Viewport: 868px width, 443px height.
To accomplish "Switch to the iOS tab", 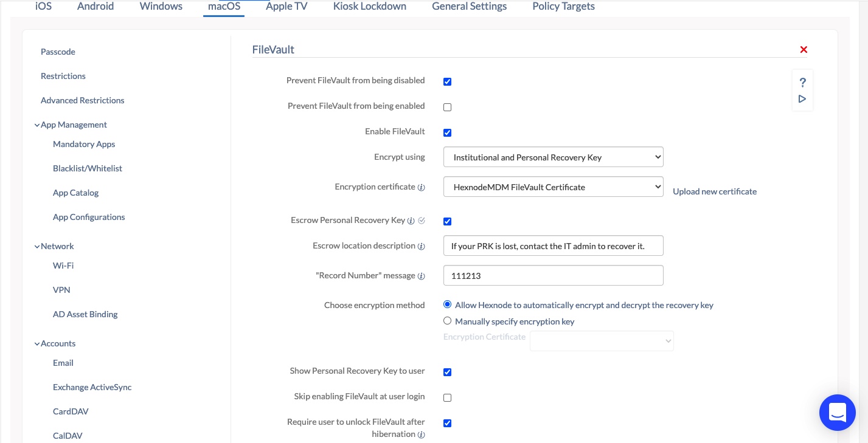I will tap(43, 7).
